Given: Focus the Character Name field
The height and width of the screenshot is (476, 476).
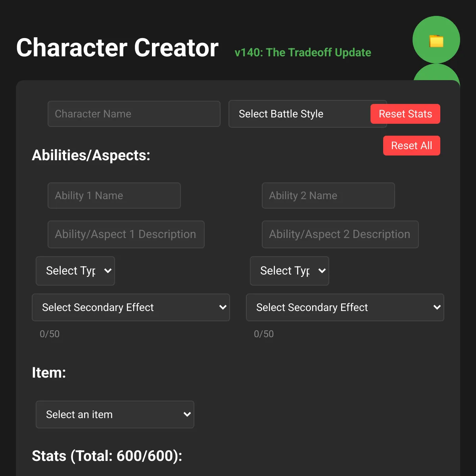Looking at the screenshot, I should 134,114.
